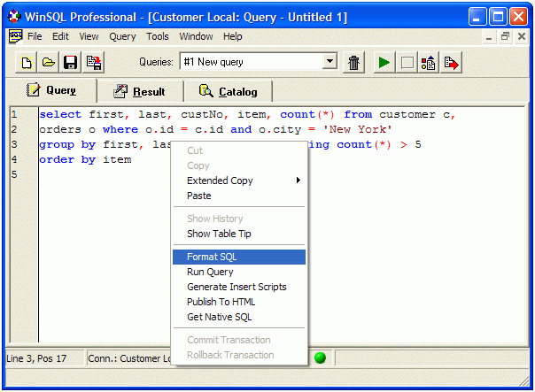Screen dimensions: 535x392
Task: Click the New query document icon
Action: pyautogui.click(x=27, y=62)
